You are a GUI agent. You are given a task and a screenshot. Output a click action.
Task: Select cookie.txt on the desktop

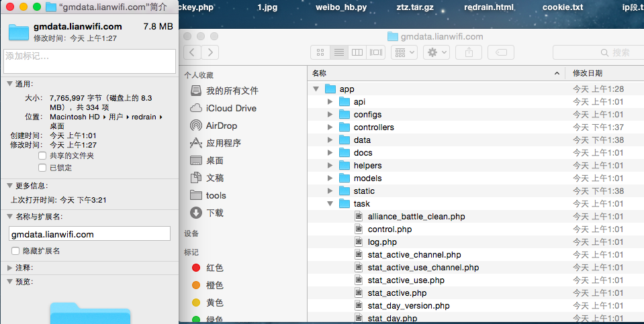coord(563,7)
